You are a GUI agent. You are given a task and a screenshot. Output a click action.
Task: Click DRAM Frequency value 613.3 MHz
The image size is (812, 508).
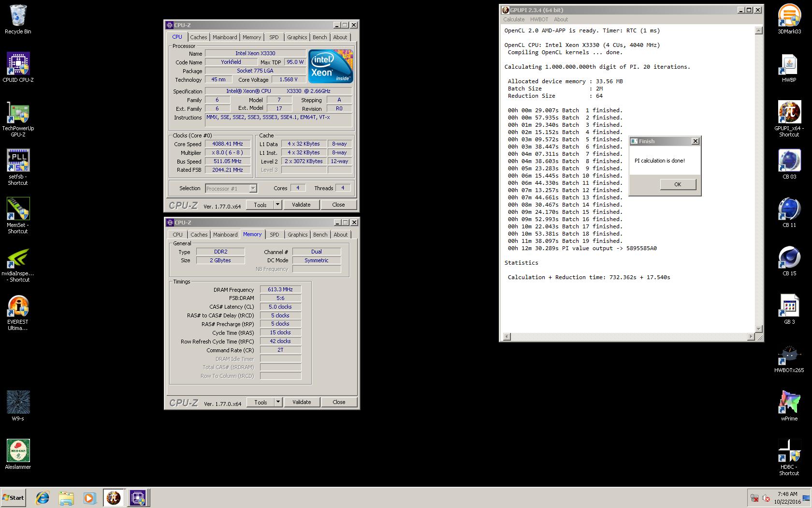280,289
